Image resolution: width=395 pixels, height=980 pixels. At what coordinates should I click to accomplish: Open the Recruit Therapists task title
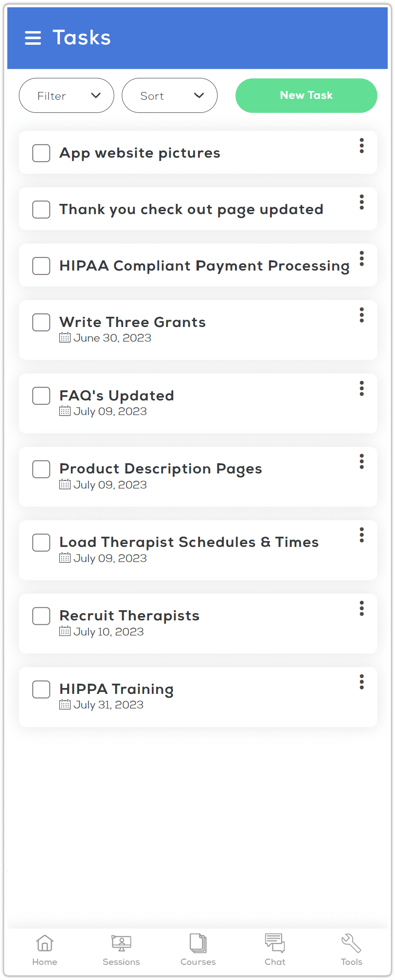[129, 616]
